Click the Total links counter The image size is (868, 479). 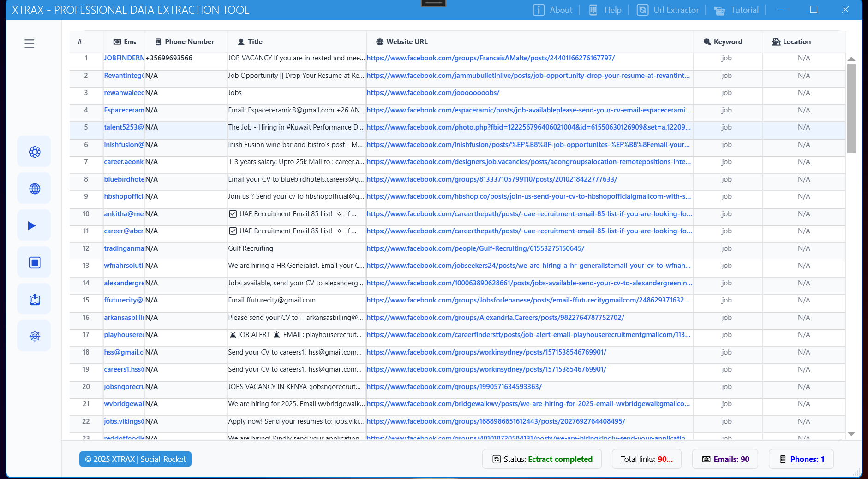pos(647,459)
